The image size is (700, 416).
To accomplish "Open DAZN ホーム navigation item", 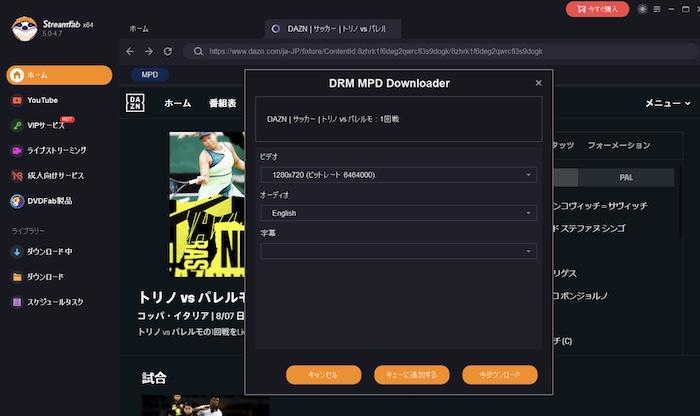I will (177, 103).
